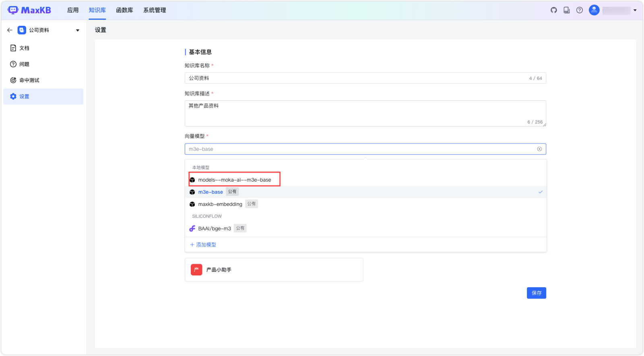Click the user avatar icon
Image resolution: width=644 pixels, height=356 pixels.
click(x=594, y=10)
